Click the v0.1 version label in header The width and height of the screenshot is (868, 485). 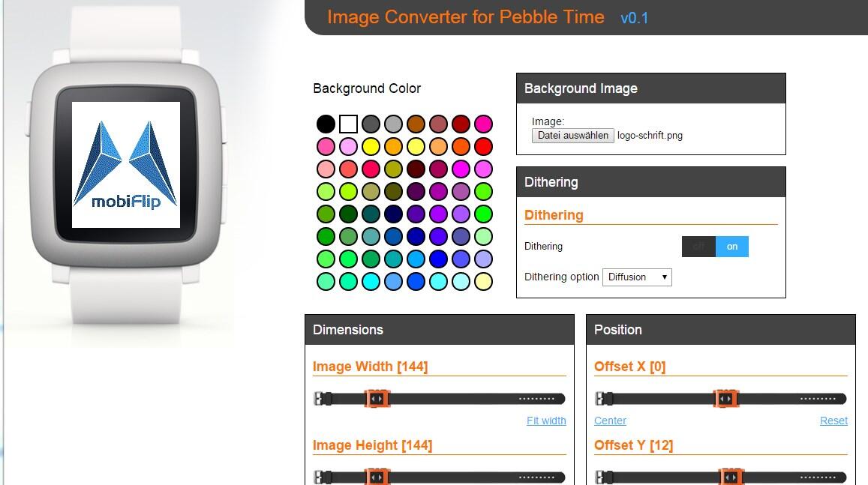(635, 18)
